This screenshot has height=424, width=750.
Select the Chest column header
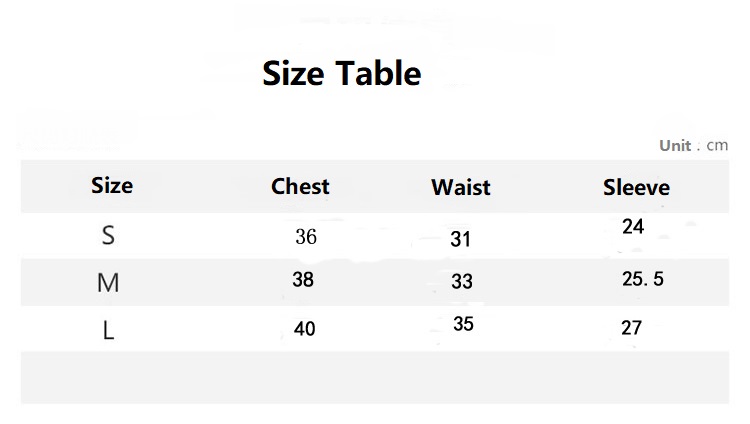coord(300,186)
